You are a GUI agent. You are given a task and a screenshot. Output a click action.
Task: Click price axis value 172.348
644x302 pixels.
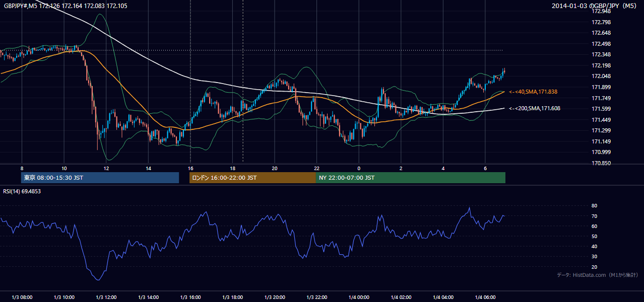(x=602, y=54)
